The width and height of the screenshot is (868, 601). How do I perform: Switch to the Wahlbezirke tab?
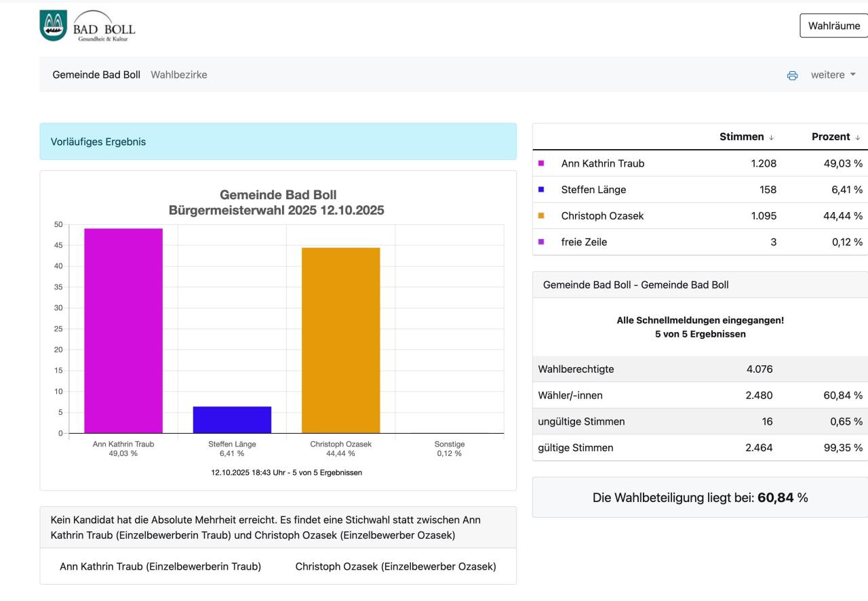point(179,75)
